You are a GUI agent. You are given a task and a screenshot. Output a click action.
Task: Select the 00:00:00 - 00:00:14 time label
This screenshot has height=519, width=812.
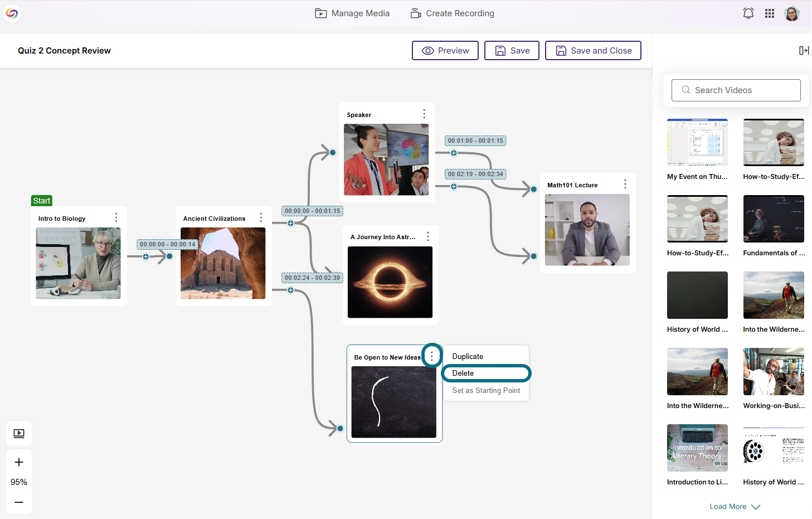(x=167, y=244)
